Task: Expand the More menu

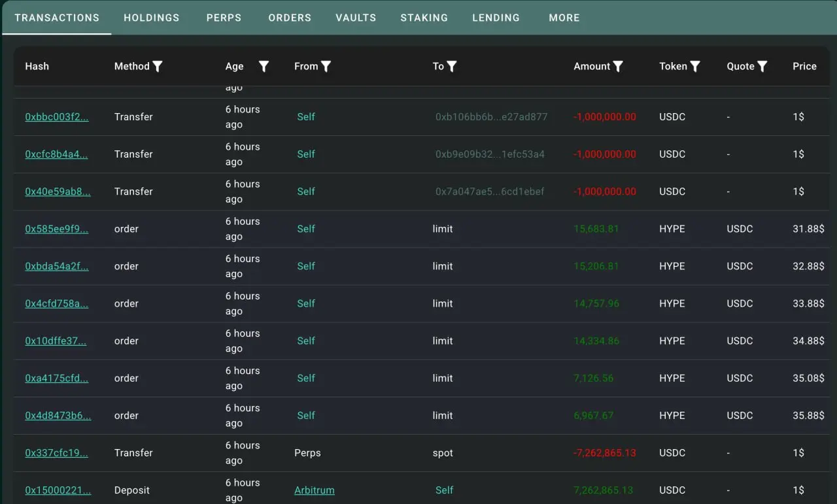Action: click(x=564, y=18)
